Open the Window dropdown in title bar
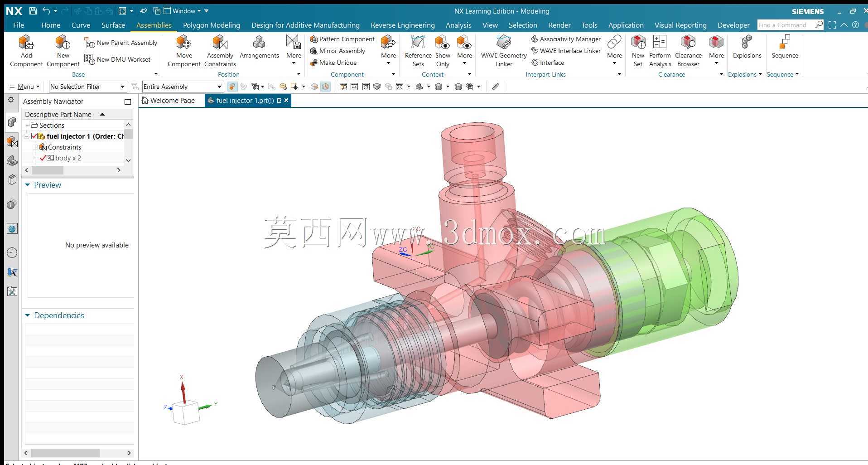868x465 pixels. coord(182,11)
